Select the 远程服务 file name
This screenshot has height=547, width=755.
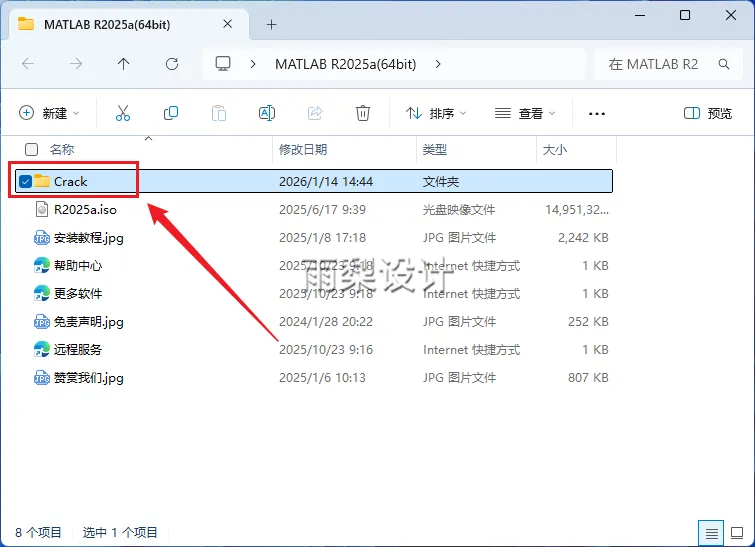coord(78,349)
